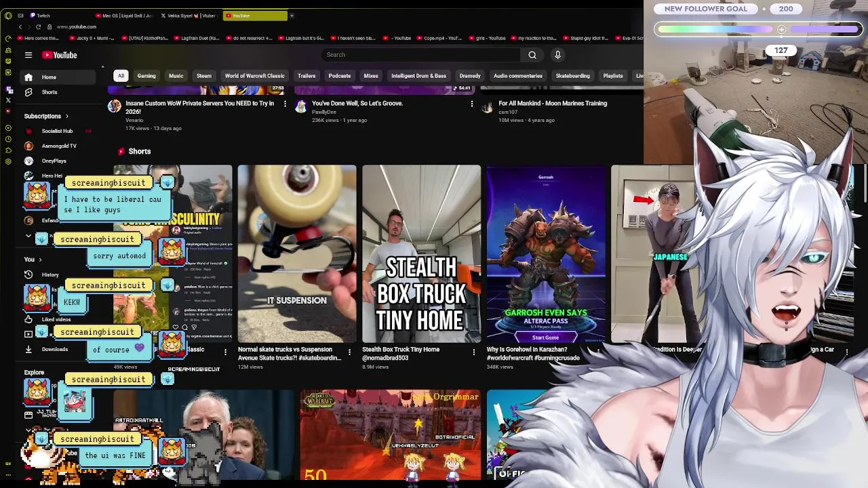The height and width of the screenshot is (488, 868).
Task: Select the Gaming filter chip
Action: click(146, 76)
